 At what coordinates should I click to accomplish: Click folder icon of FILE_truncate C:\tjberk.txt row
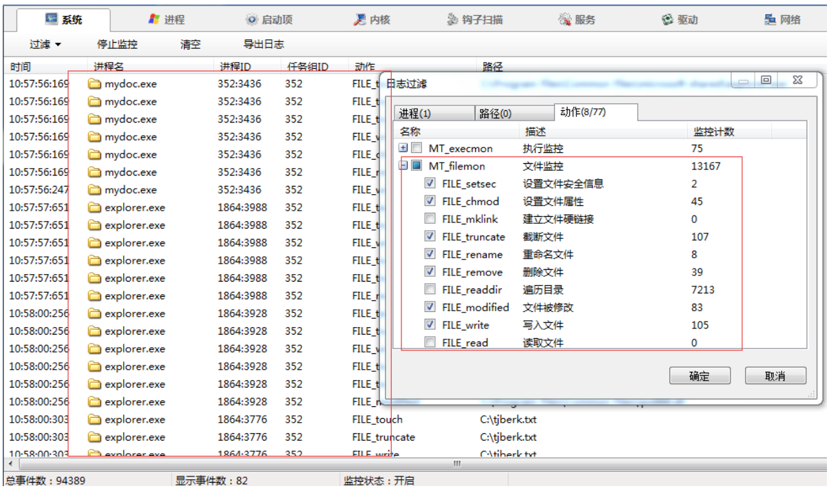click(x=94, y=437)
